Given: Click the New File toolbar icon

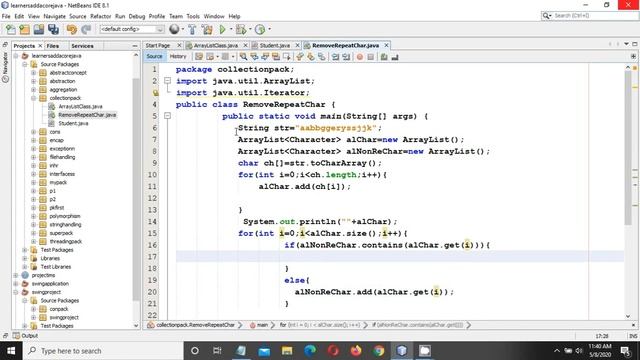Looking at the screenshot, I should [11, 29].
